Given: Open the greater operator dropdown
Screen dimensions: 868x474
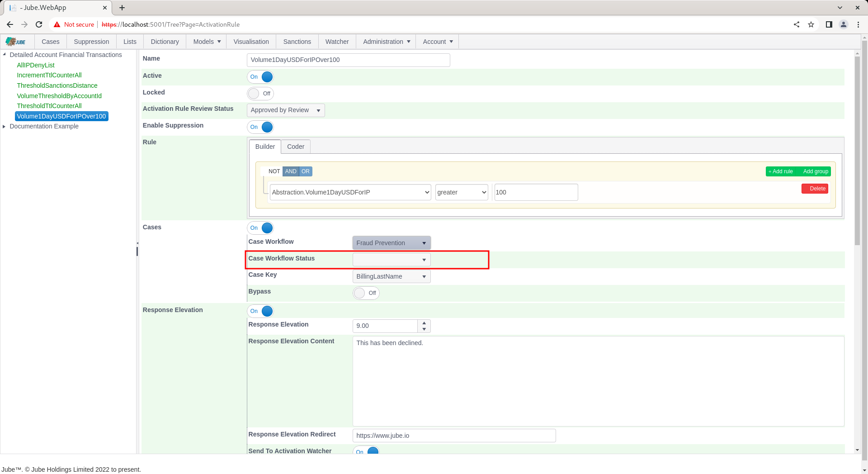Looking at the screenshot, I should click(462, 192).
